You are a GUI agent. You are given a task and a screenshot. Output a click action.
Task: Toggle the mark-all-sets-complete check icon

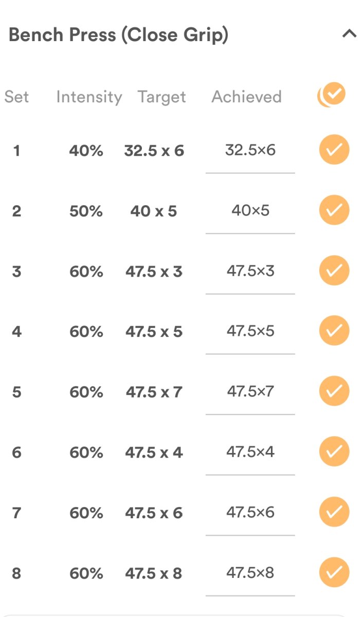[332, 95]
